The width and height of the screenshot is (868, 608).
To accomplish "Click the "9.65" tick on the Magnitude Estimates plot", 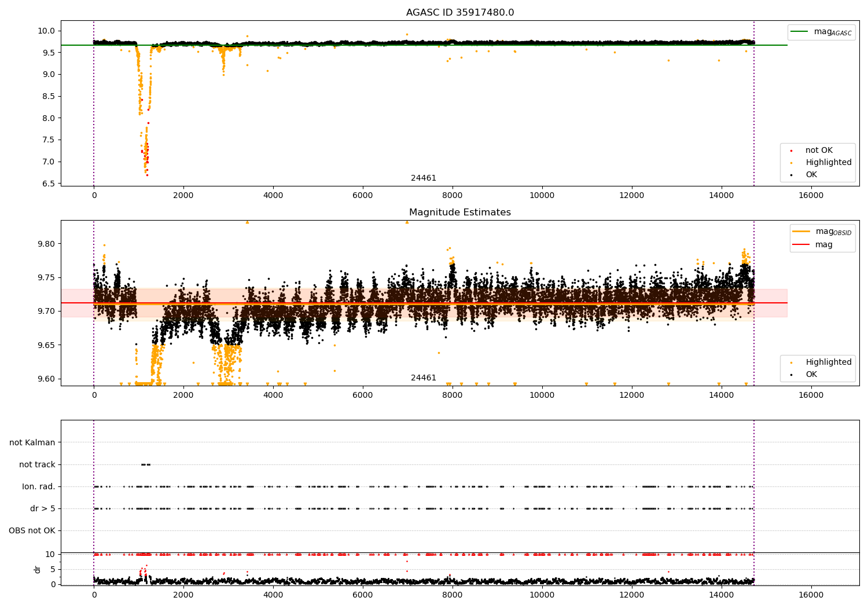I will [x=46, y=346].
